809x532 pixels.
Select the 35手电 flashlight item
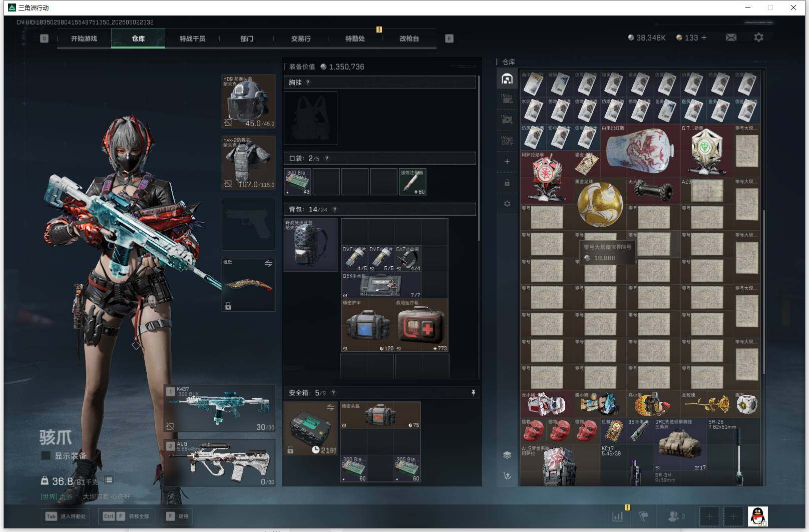tap(640, 431)
